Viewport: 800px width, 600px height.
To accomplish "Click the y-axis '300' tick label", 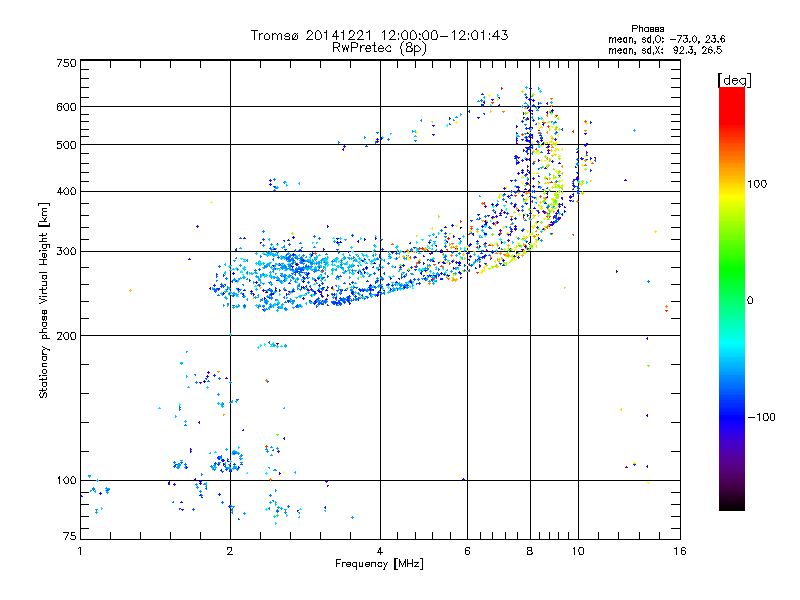I will 66,251.
